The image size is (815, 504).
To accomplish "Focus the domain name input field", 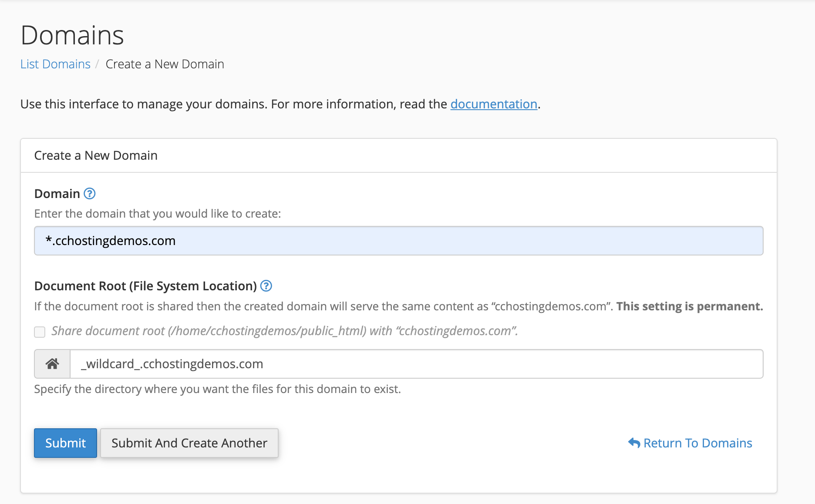I will [398, 241].
